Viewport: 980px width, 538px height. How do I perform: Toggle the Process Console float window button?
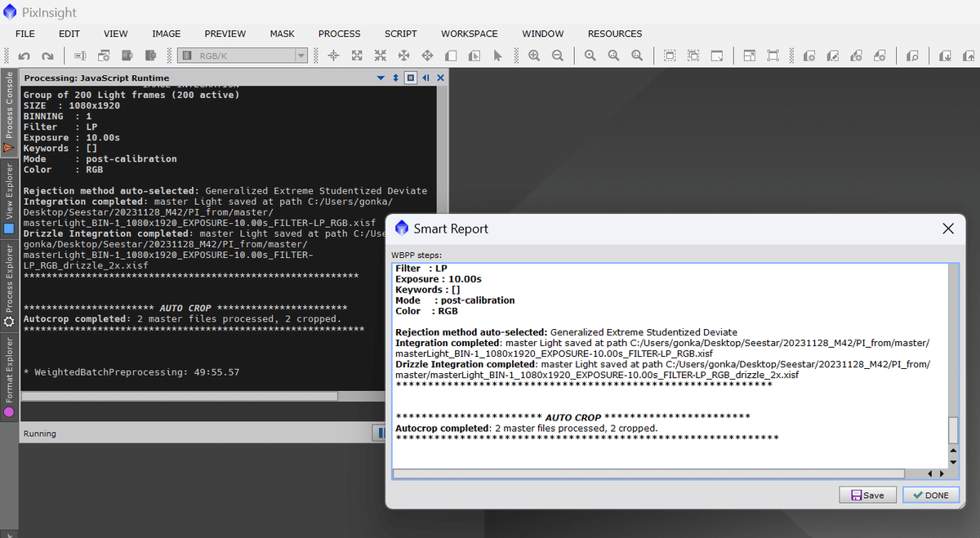click(x=411, y=78)
